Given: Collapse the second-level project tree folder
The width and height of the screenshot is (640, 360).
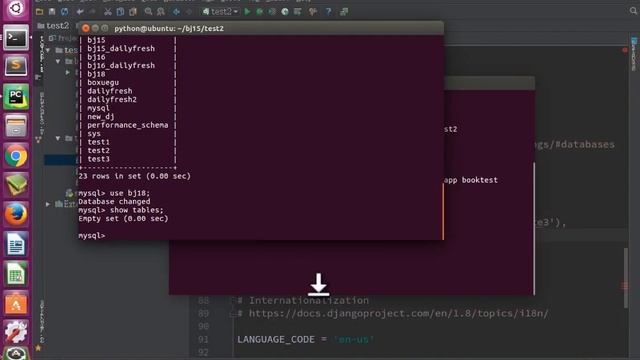Looking at the screenshot, I should [x=58, y=61].
